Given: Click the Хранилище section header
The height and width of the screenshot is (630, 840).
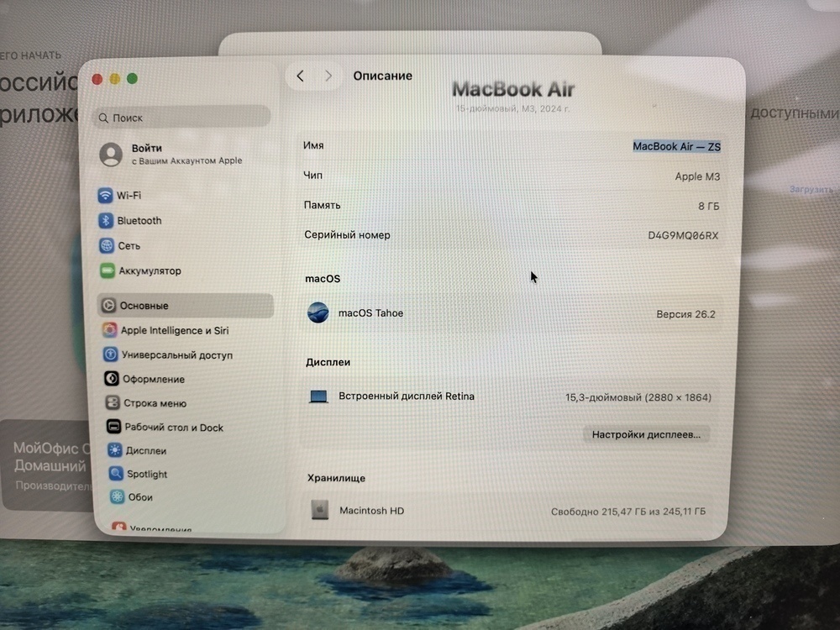Looking at the screenshot, I should [x=337, y=478].
